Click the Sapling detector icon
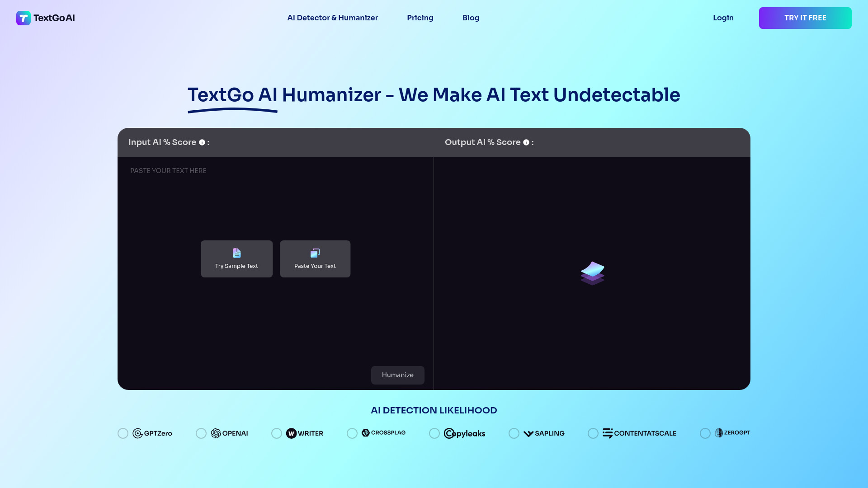The height and width of the screenshot is (488, 868). [528, 432]
